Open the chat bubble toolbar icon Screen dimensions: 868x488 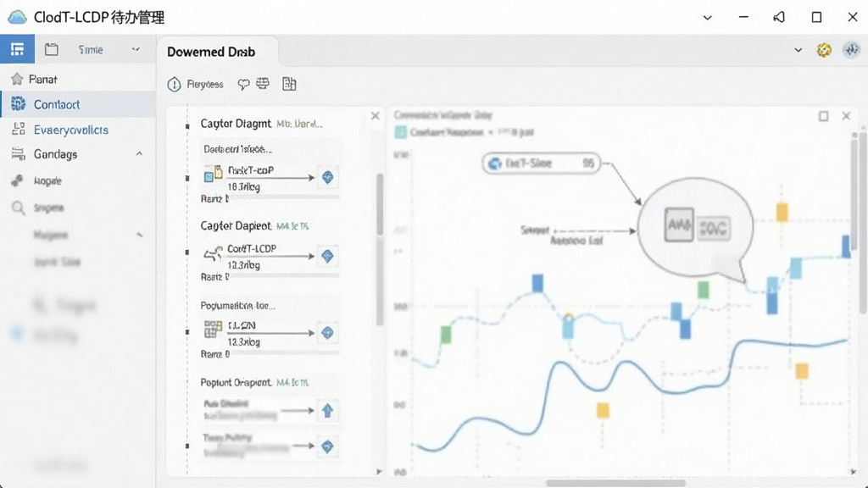click(243, 84)
